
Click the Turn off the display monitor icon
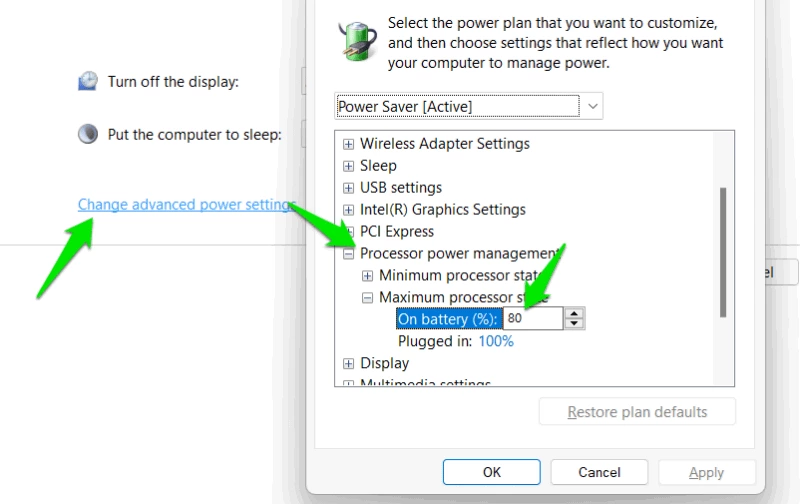88,81
